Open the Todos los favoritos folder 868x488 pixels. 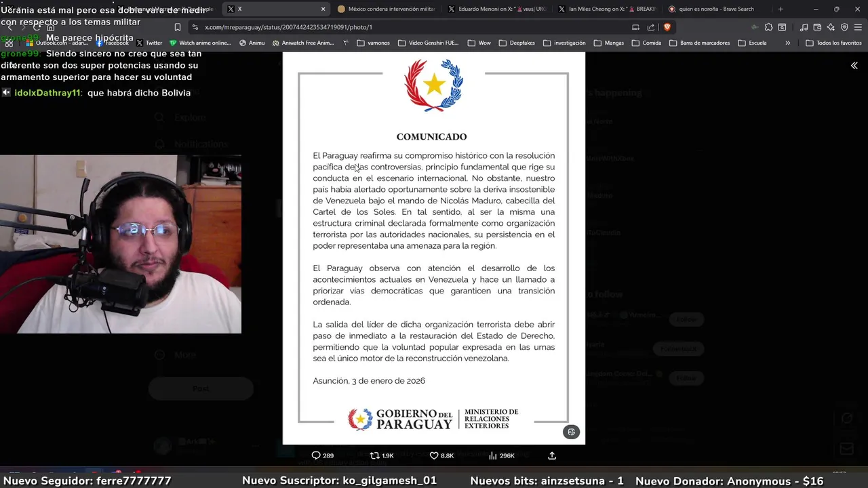point(833,43)
